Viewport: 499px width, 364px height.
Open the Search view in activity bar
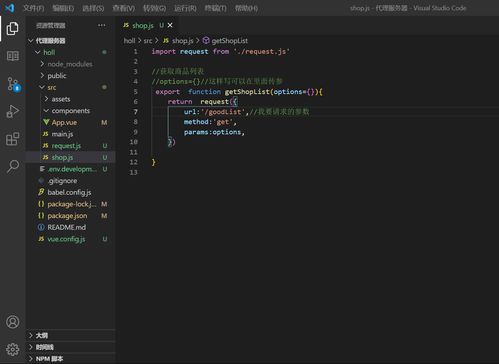point(13,166)
